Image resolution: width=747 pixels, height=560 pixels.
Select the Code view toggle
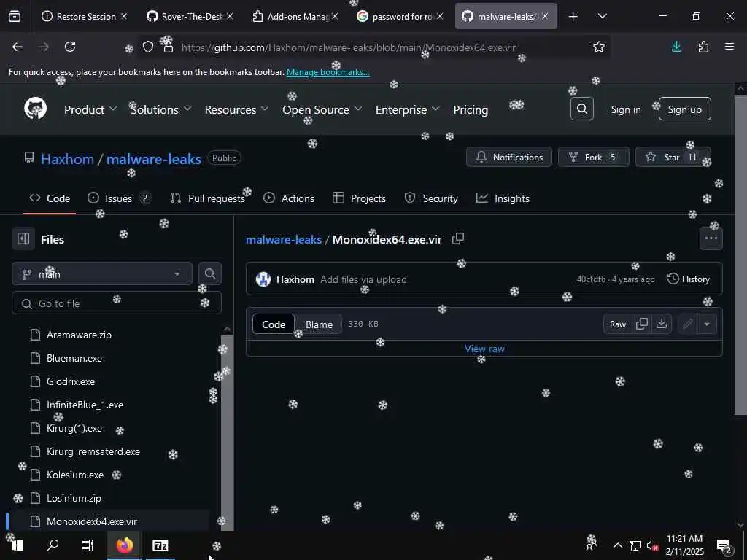click(x=274, y=324)
